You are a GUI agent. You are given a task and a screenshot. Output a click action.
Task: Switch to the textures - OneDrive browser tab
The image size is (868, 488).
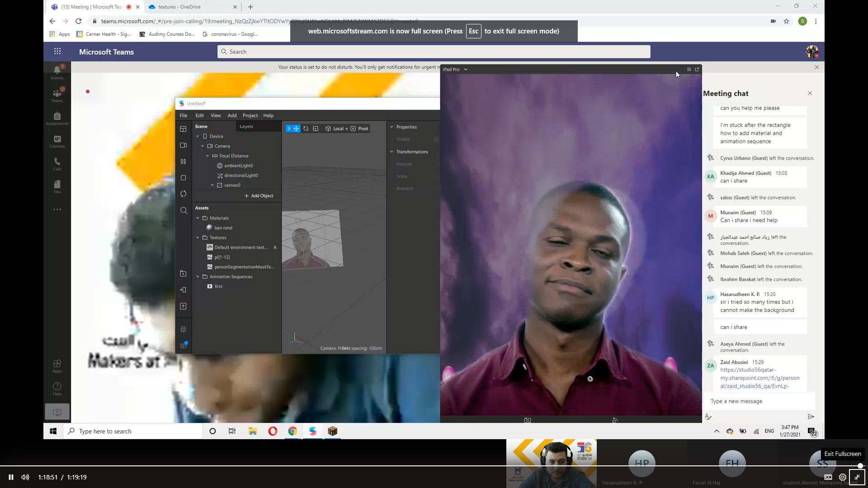tap(193, 7)
